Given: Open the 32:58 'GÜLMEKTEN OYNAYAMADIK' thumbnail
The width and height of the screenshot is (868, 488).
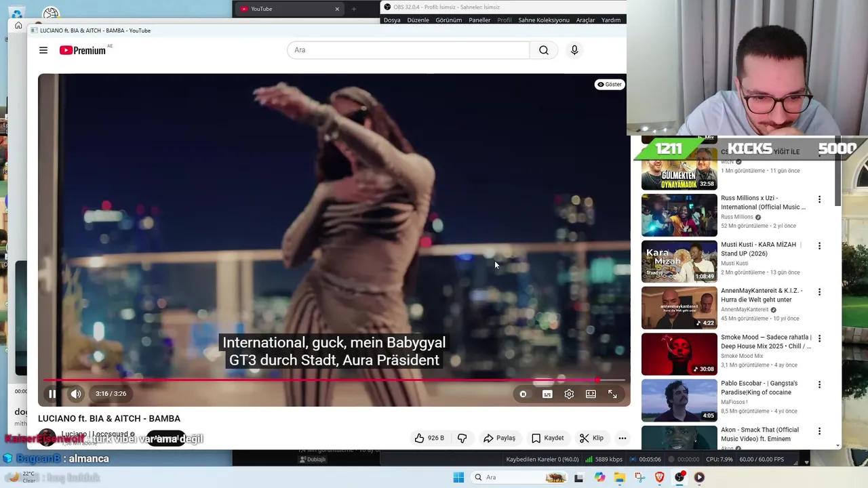Looking at the screenshot, I should pos(679,169).
